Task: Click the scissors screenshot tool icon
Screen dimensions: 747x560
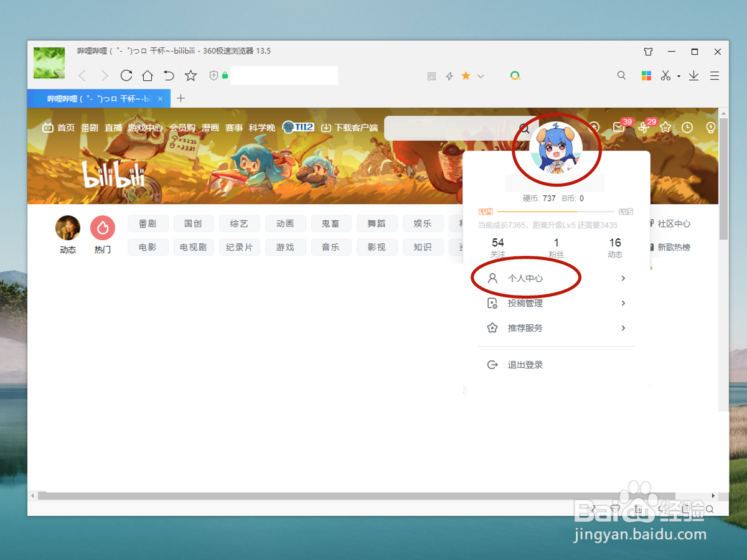Action: coord(665,76)
